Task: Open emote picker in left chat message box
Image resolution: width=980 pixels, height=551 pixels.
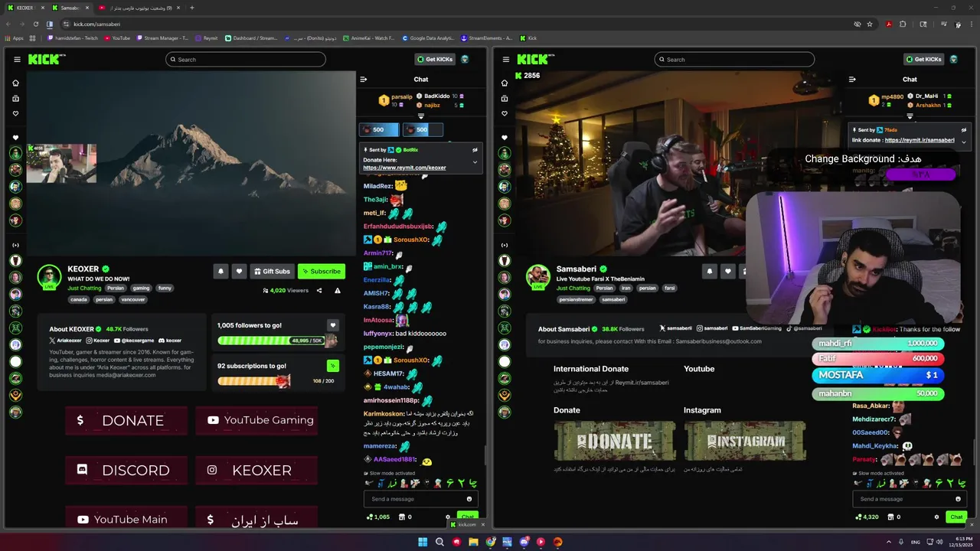Action: (469, 499)
